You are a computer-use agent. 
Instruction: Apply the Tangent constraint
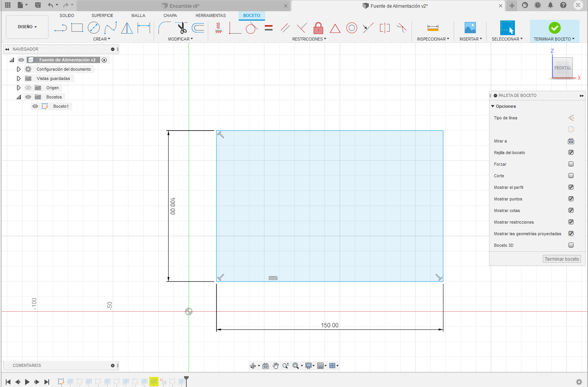pyautogui.click(x=252, y=28)
